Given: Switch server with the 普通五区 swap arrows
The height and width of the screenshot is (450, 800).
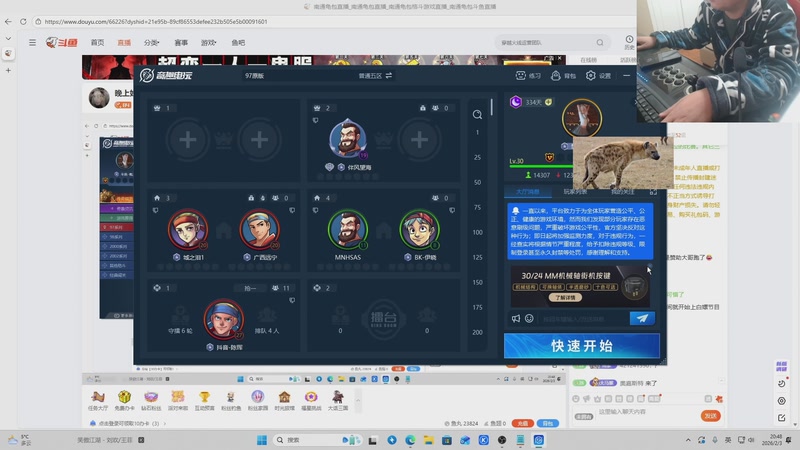Looking at the screenshot, I should click(x=389, y=76).
